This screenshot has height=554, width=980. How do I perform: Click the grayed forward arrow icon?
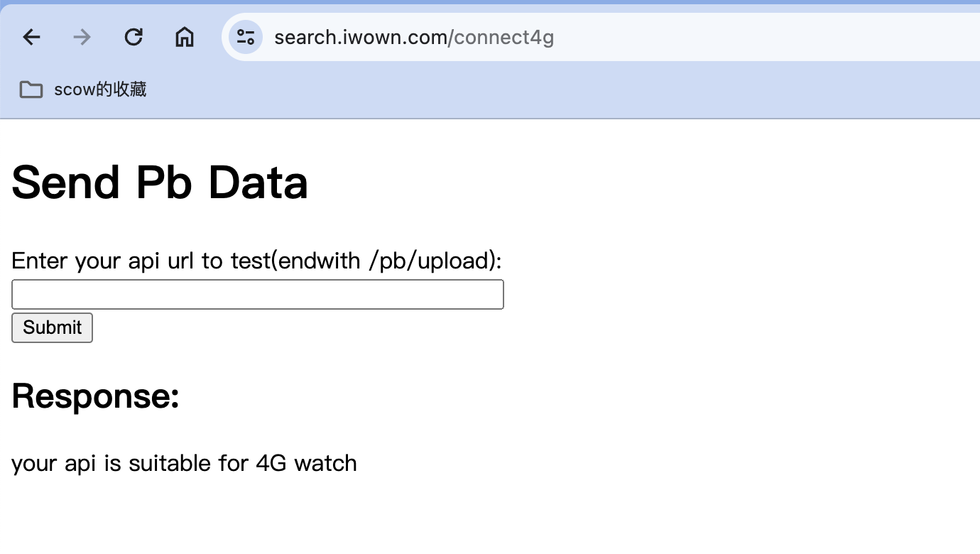(82, 37)
